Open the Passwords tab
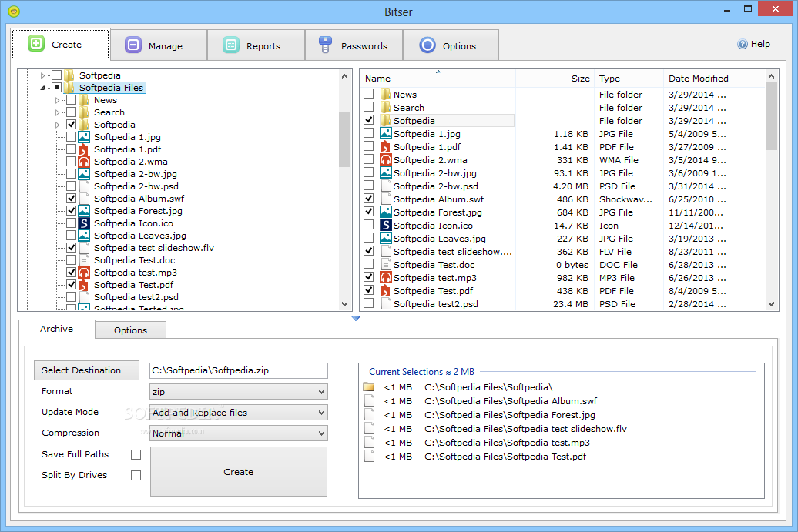The height and width of the screenshot is (532, 798). (x=354, y=45)
